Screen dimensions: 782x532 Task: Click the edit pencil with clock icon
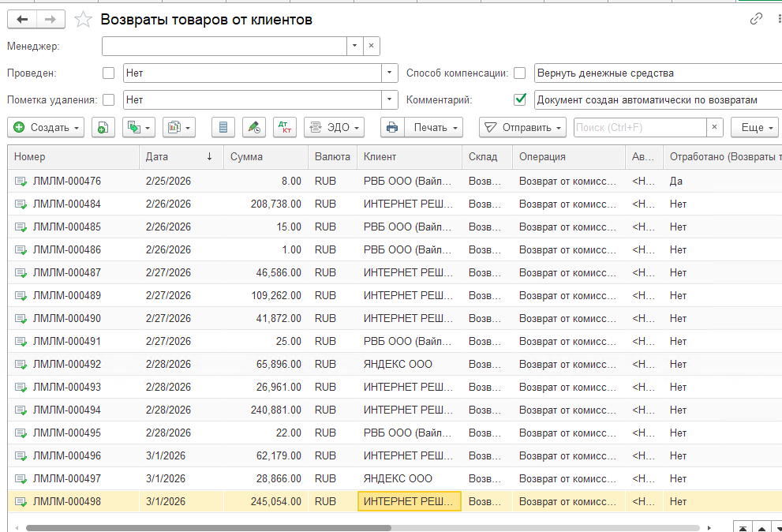[254, 127]
